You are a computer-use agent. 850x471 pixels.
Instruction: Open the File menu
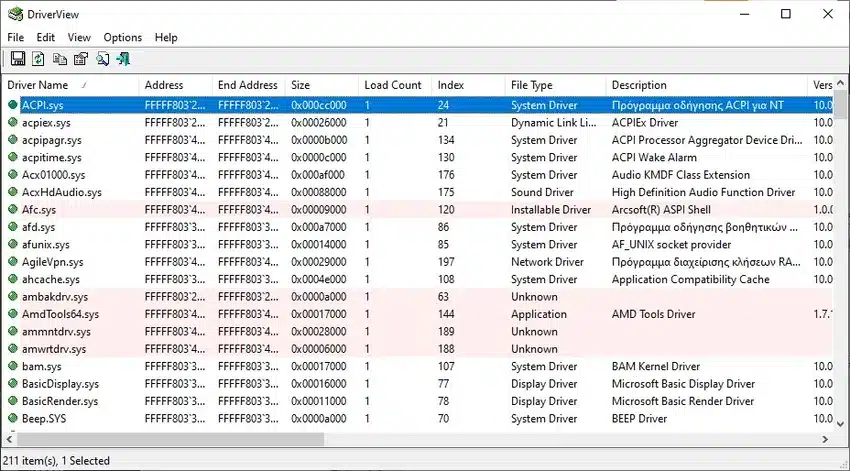[x=16, y=37]
